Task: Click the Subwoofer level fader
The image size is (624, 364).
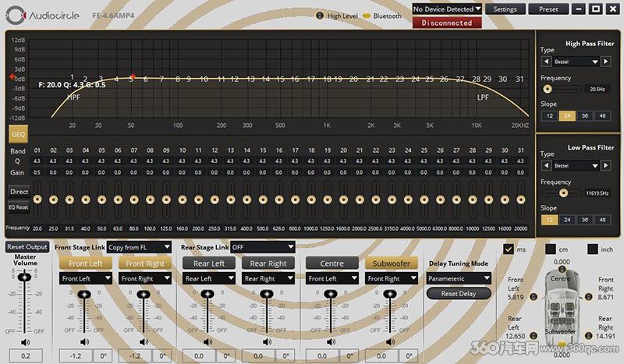Action: [390, 295]
